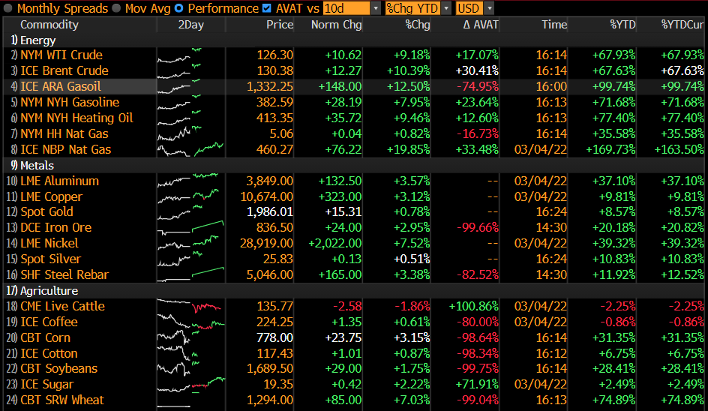708x411 pixels.
Task: Open the USD currency dropdown
Action: pos(479,8)
